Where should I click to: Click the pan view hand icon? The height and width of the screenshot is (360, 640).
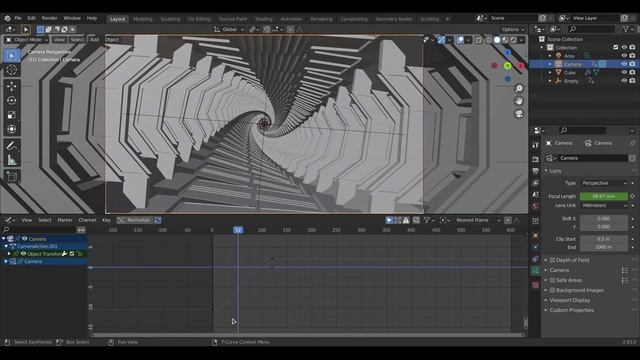[519, 101]
